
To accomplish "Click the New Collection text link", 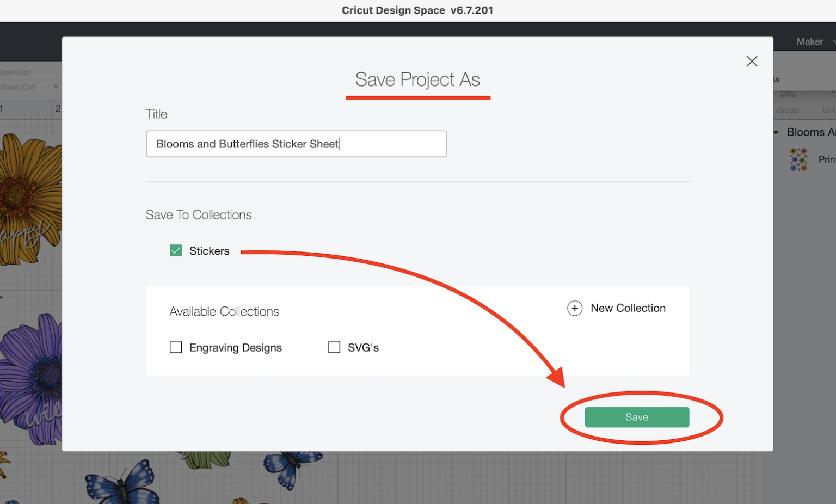I will pos(628,308).
